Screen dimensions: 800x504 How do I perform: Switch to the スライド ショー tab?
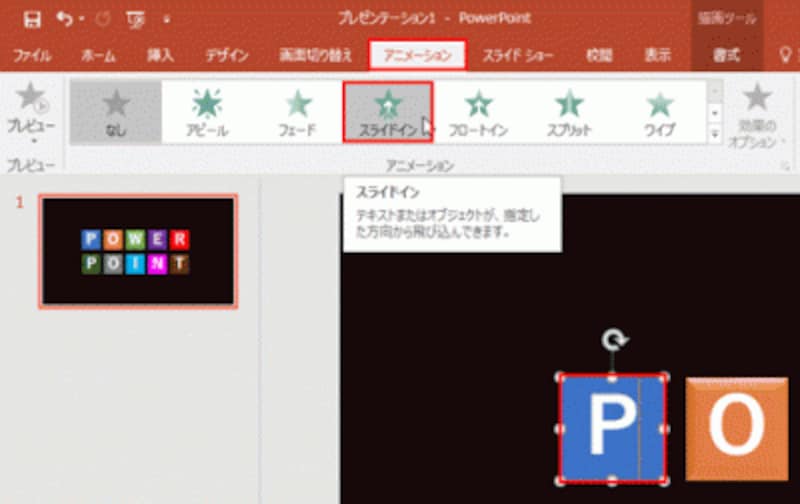(518, 55)
